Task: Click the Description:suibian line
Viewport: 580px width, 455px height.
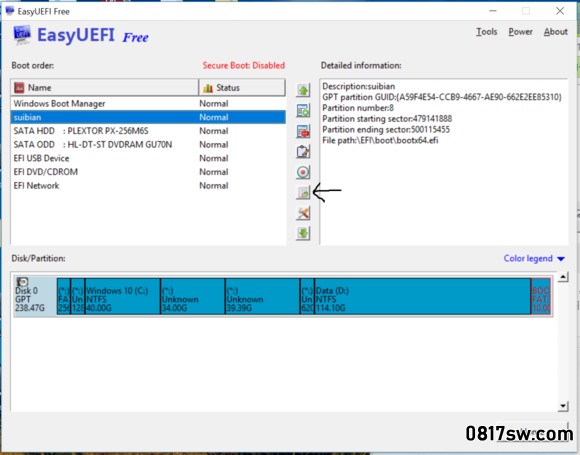Action: pos(358,87)
